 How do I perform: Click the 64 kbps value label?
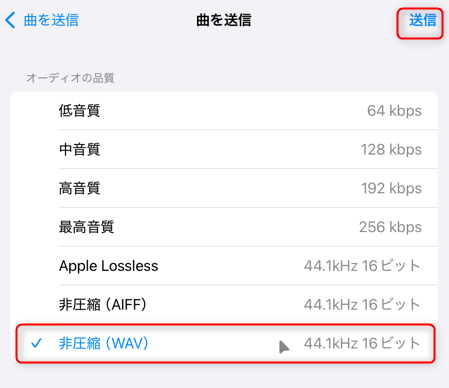click(x=394, y=111)
